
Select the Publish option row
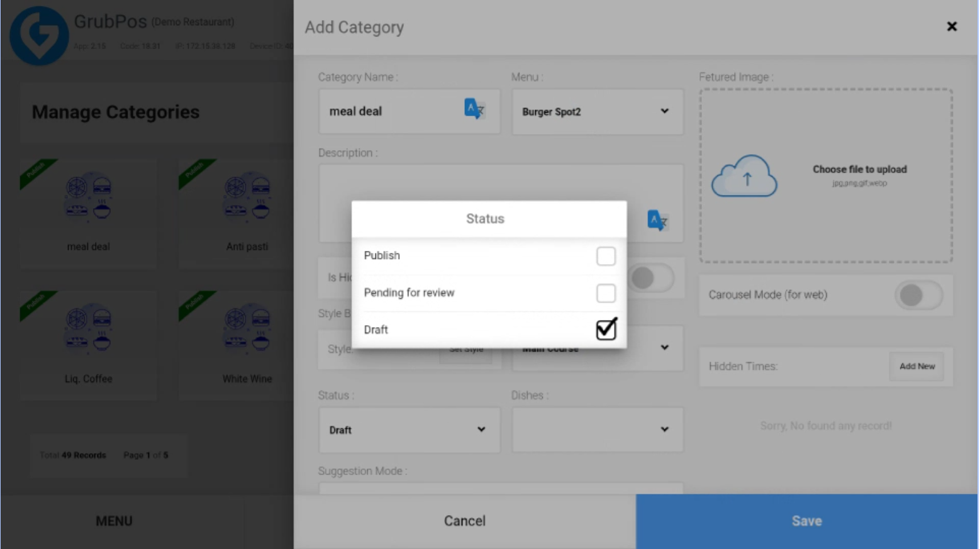[x=489, y=256]
